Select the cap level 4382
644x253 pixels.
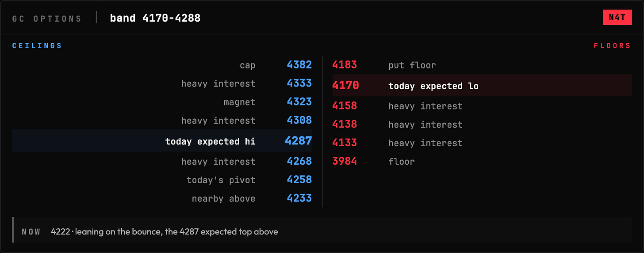point(162,65)
